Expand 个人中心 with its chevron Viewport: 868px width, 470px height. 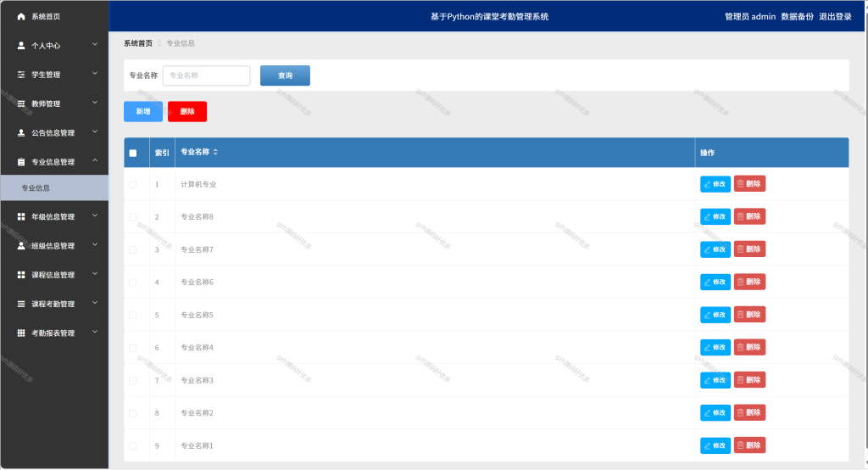coord(95,44)
